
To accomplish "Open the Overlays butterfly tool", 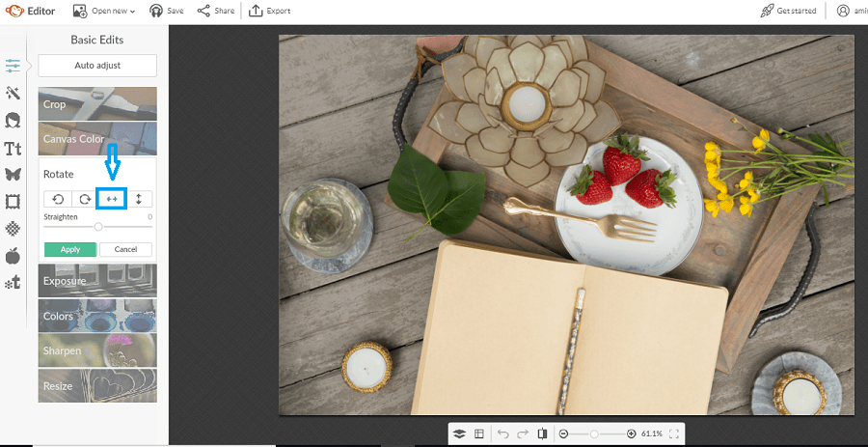I will [13, 175].
